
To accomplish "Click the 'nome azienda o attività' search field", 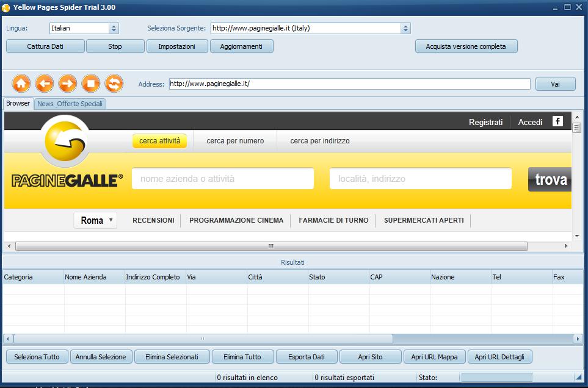I will [x=223, y=179].
